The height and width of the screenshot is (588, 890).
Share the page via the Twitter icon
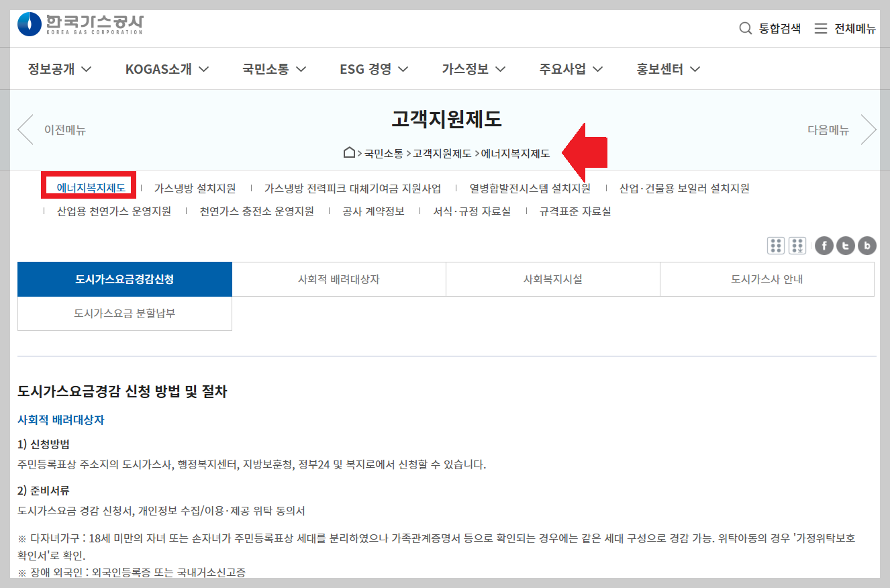(x=845, y=245)
